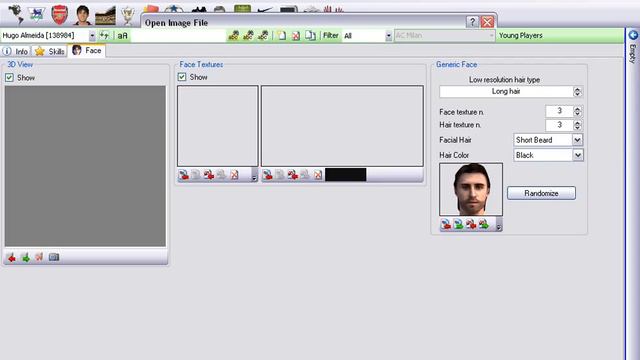The height and width of the screenshot is (360, 640).
Task: Create a new player with blank page icon
Action: (282, 36)
